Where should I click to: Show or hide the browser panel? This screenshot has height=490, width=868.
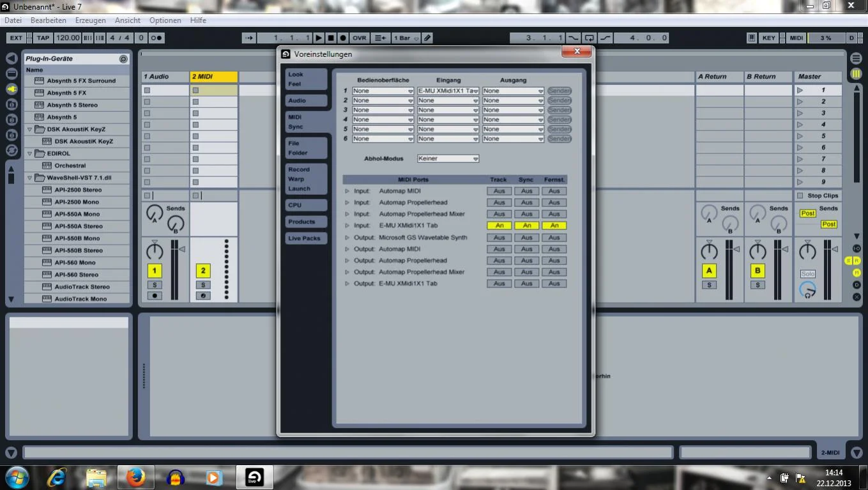11,59
